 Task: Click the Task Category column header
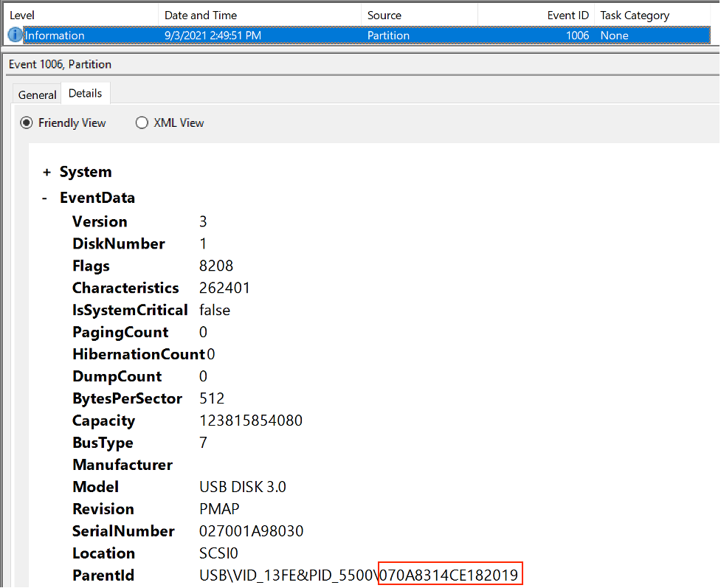tap(635, 15)
